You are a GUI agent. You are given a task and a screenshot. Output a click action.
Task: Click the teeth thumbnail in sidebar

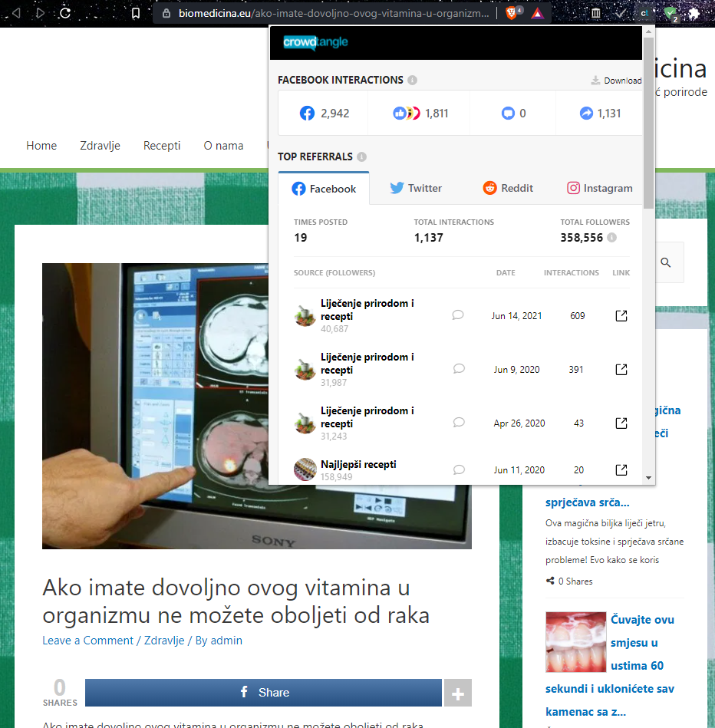pos(575,642)
